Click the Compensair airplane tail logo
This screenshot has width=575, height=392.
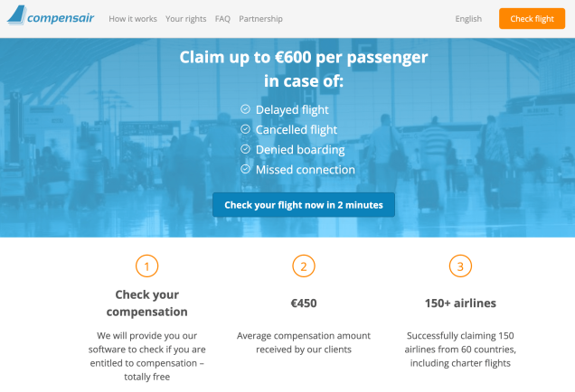click(17, 15)
